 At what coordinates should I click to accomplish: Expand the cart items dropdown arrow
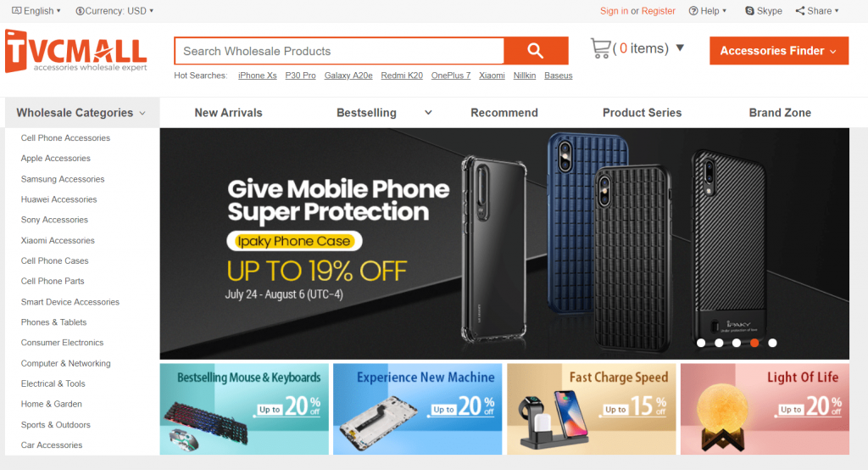tap(680, 48)
